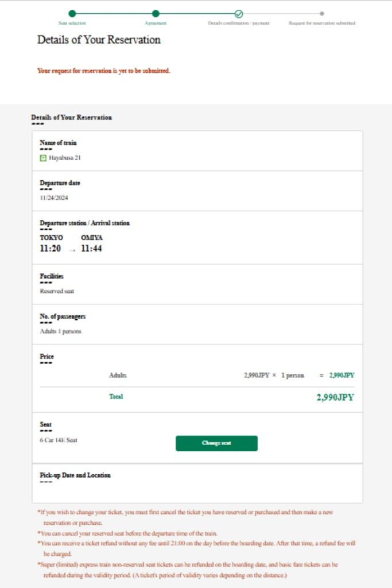Viewport: 392px width, 588px height.
Task: Click the Request for reservation submitted label
Action: 322,25
